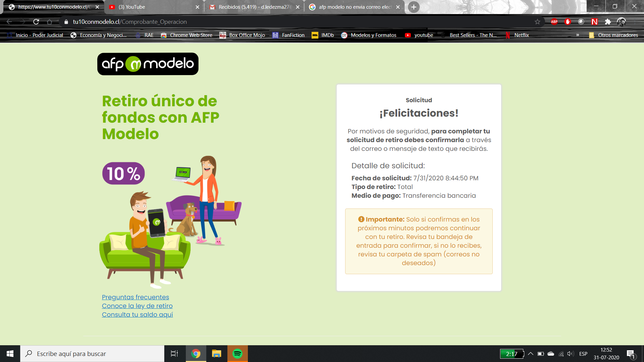Viewport: 644px width, 362px height.
Task: Click the volume speaker tray icon
Action: point(570,354)
